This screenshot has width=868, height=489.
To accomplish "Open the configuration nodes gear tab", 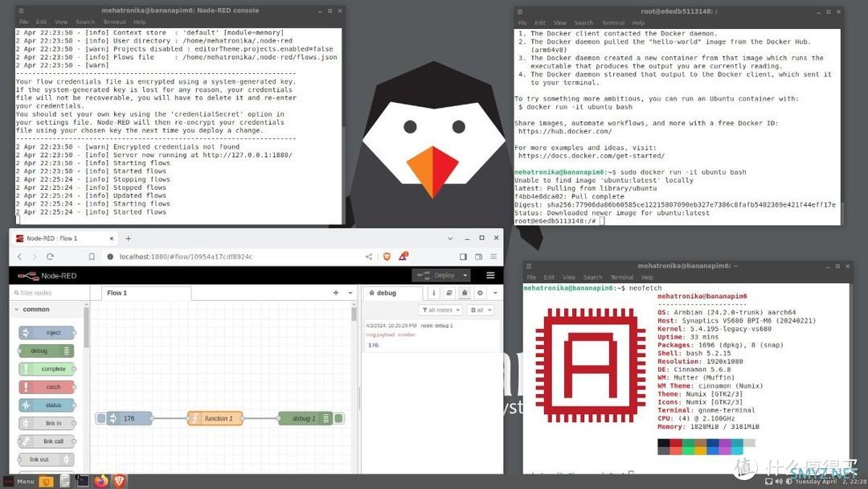I will tap(480, 293).
